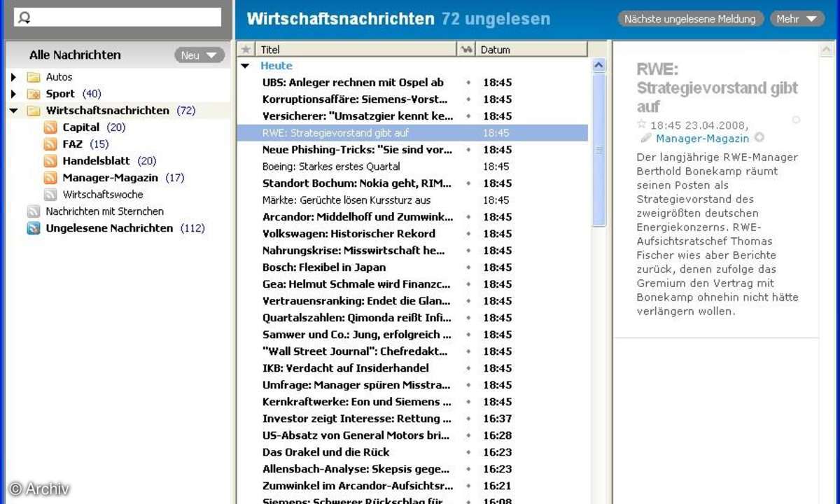Click the orange feed icon beside Manager-Magazin
Screen dimensions: 840x504
50,178
